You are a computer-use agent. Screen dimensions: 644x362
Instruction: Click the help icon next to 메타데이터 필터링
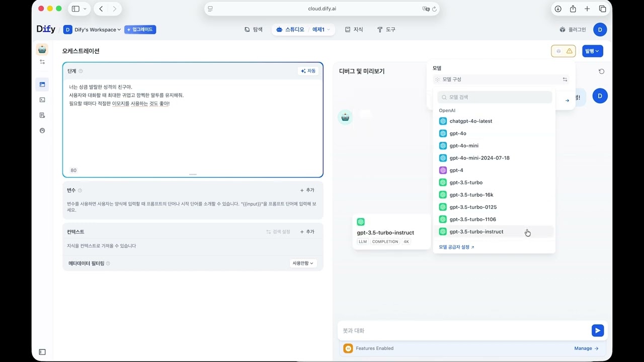pyautogui.click(x=108, y=263)
